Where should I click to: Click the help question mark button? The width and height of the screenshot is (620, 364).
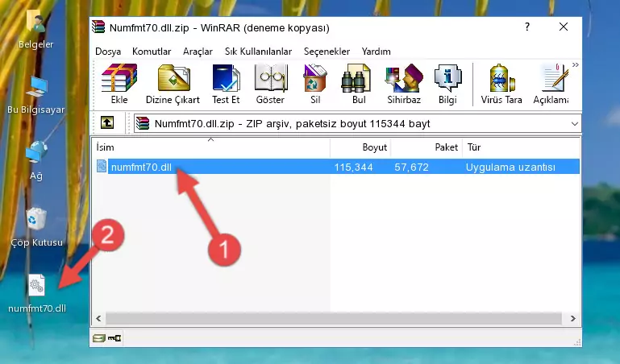click(527, 27)
